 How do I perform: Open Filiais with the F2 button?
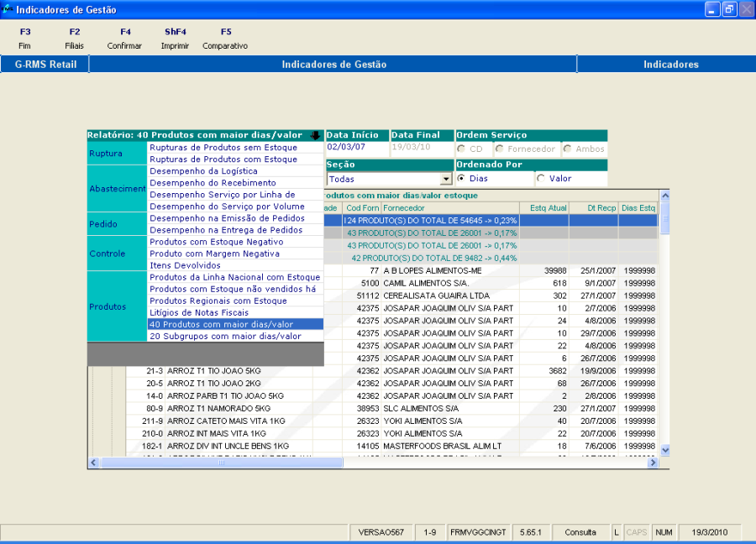75,39
